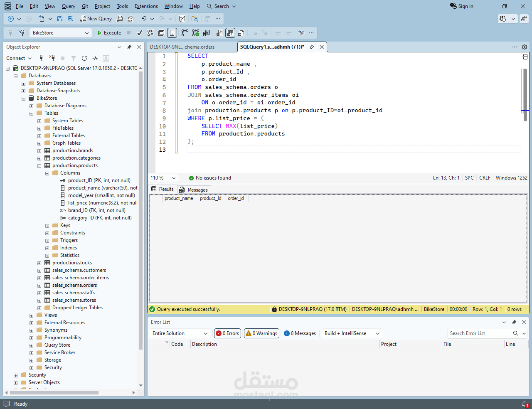Viewport: 532px width, 409px height.
Task: Execute the current SQL query
Action: click(x=109, y=32)
